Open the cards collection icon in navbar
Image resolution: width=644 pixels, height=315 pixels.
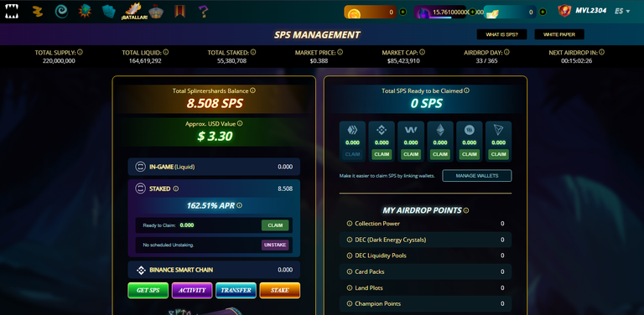click(x=109, y=12)
